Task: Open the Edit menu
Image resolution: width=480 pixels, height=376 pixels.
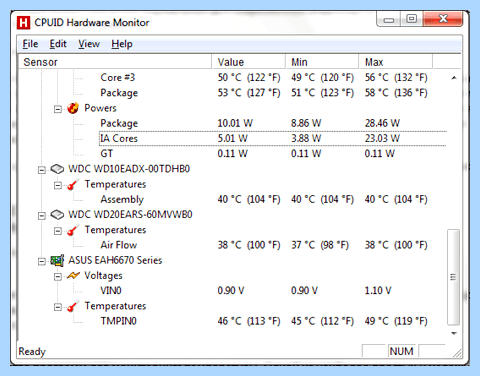Action: pyautogui.click(x=58, y=44)
